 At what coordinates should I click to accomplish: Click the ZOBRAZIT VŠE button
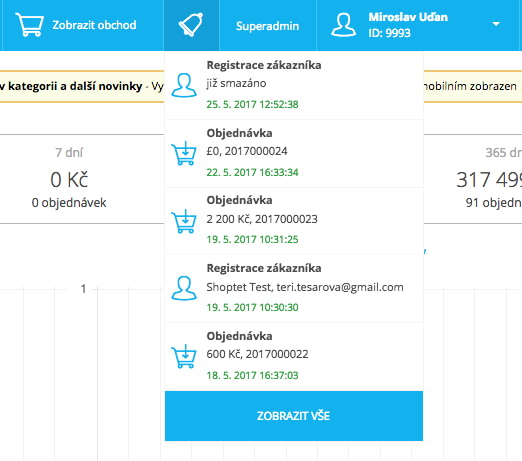point(294,416)
